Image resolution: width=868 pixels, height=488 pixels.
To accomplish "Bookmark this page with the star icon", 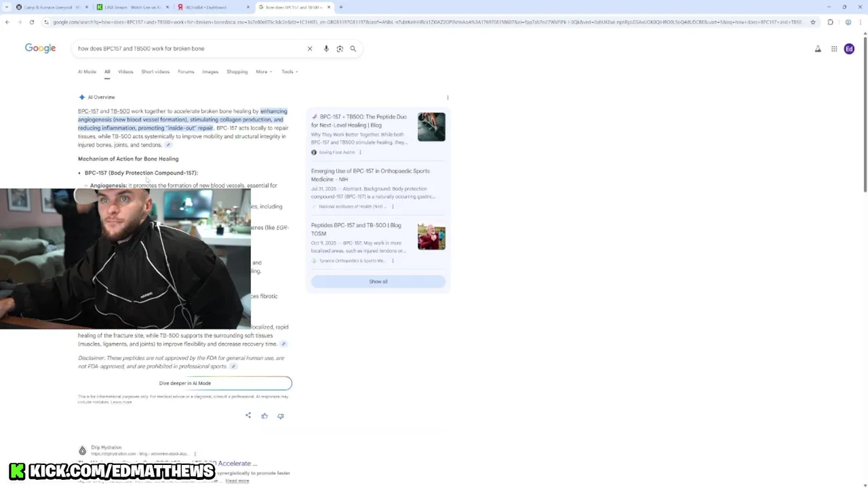I will [813, 22].
